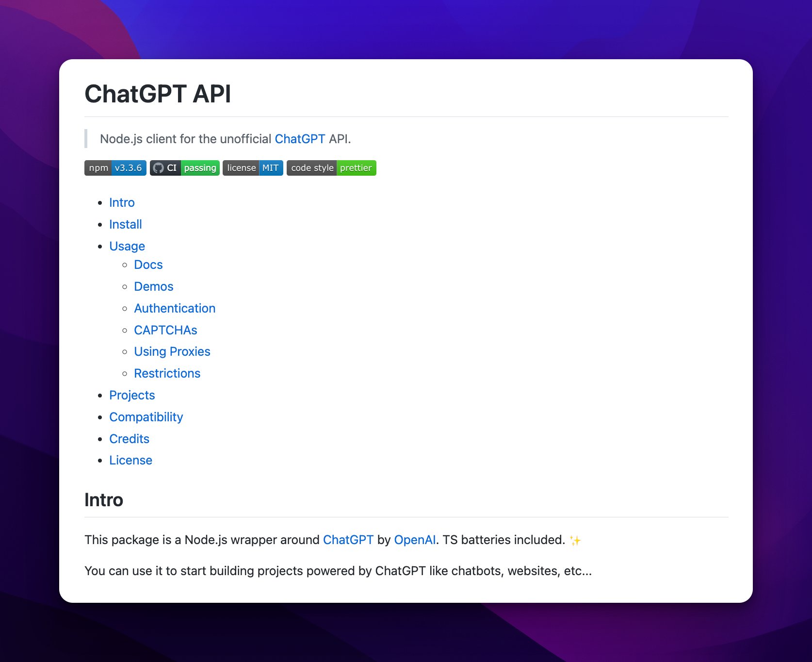Open the OpenAI link in the Intro paragraph

[x=415, y=540]
